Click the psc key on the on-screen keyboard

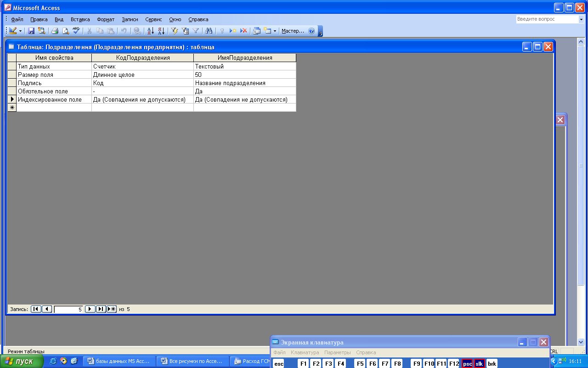[468, 363]
